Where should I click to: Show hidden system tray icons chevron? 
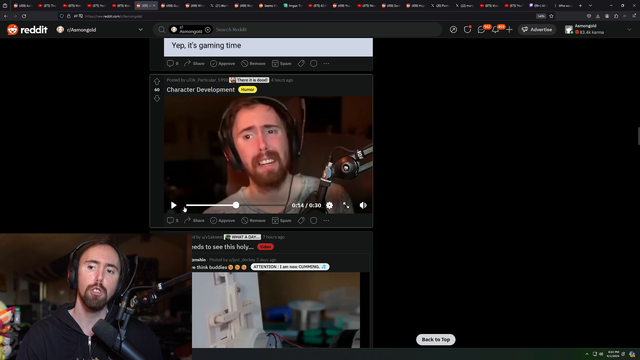click(x=587, y=354)
